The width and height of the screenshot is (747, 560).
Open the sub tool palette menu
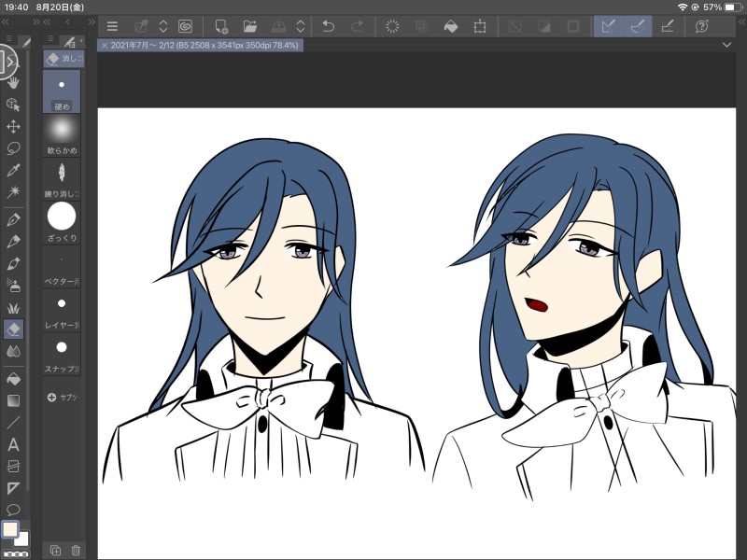coord(50,39)
